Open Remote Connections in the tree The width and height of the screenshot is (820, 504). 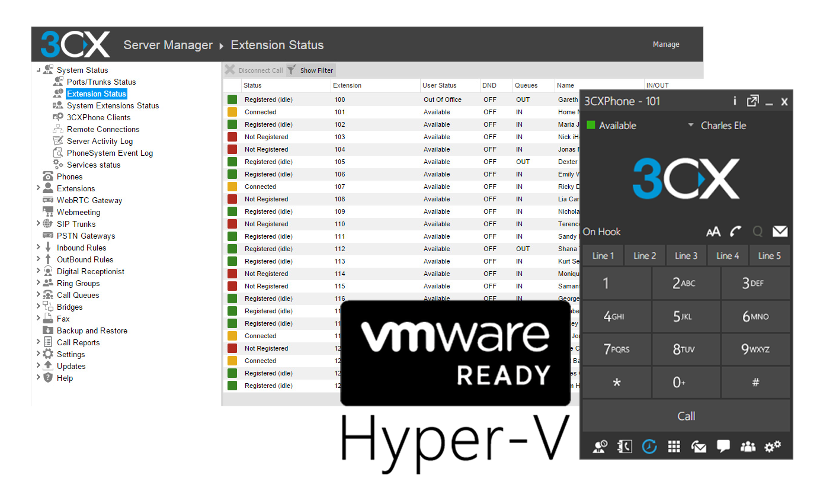tap(103, 129)
